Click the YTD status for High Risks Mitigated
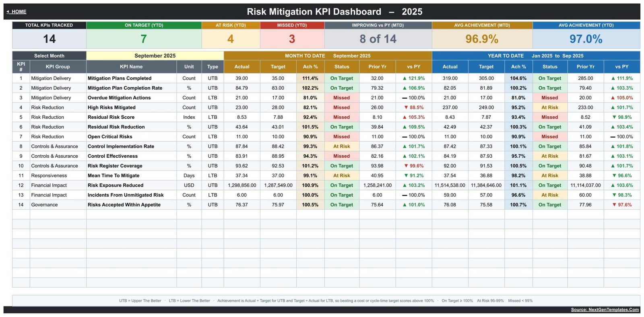Viewport: 644px width, 317px height. [550, 107]
